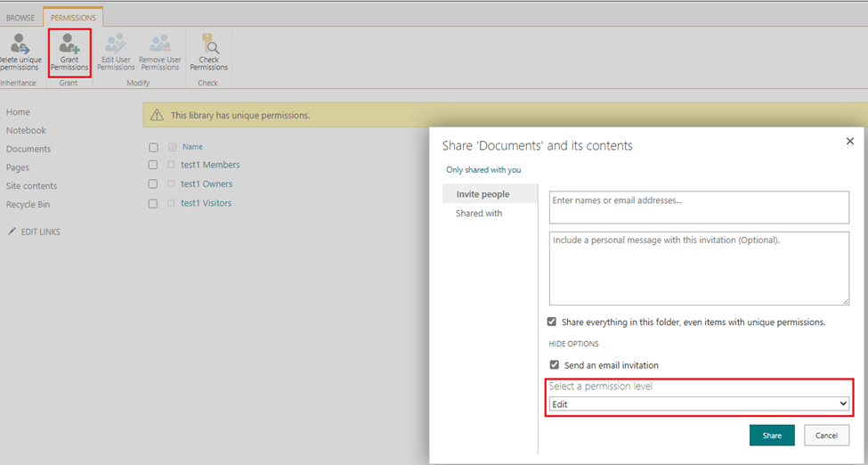Click the Cancel button
The height and width of the screenshot is (465, 868).
826,436
